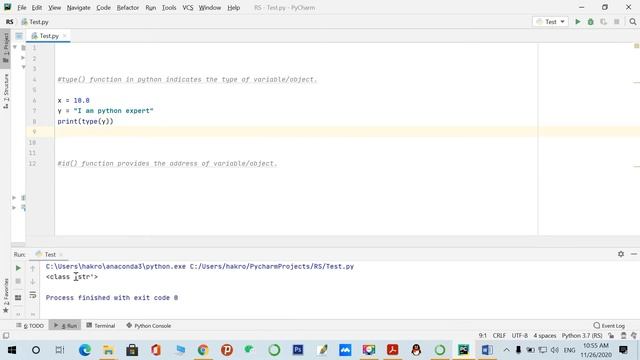The width and height of the screenshot is (640, 360).
Task: Click line separator CRLF in status bar
Action: (499, 336)
